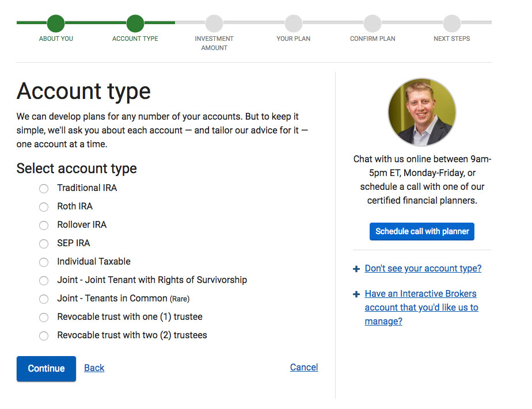Click the Cancel link
This screenshot has width=532, height=409.
[x=304, y=368]
